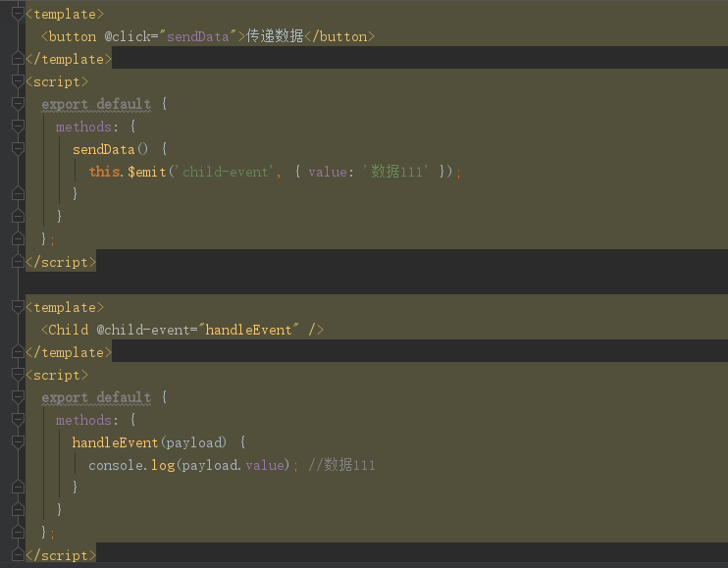The width and height of the screenshot is (728, 568).
Task: Click the 'this' keyword before $emit
Action: pos(104,172)
